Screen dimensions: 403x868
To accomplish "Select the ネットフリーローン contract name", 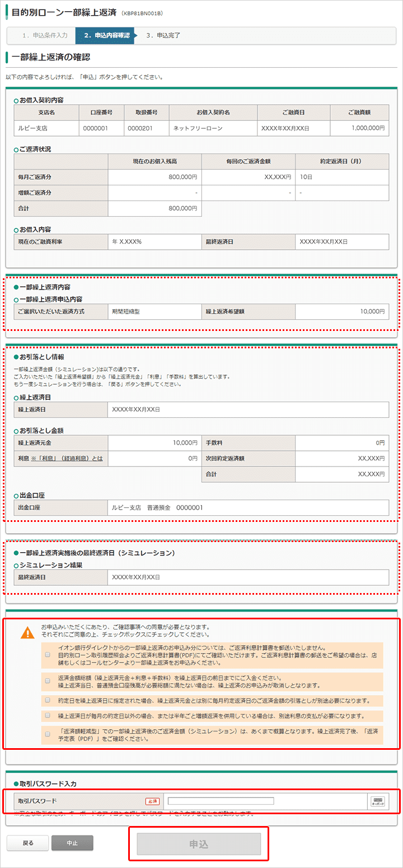I will pyautogui.click(x=213, y=128).
